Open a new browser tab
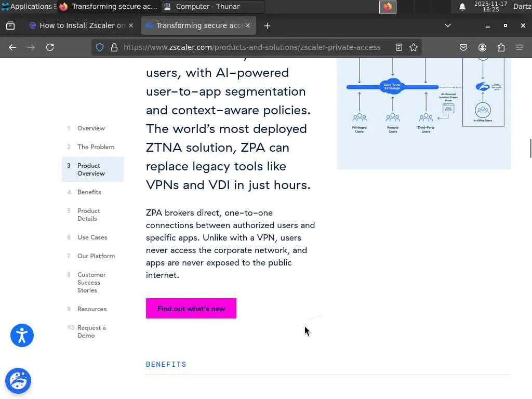Screen dimensions: 532x399 (267, 26)
